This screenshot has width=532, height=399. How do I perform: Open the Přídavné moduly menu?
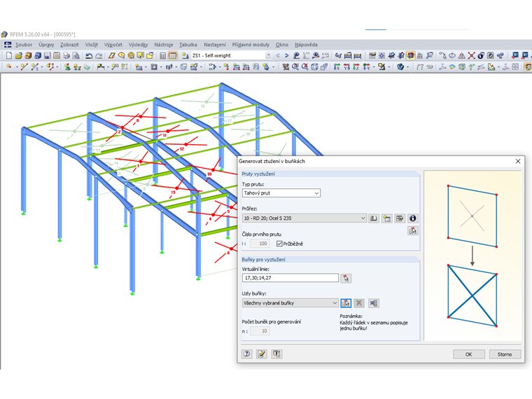point(251,44)
